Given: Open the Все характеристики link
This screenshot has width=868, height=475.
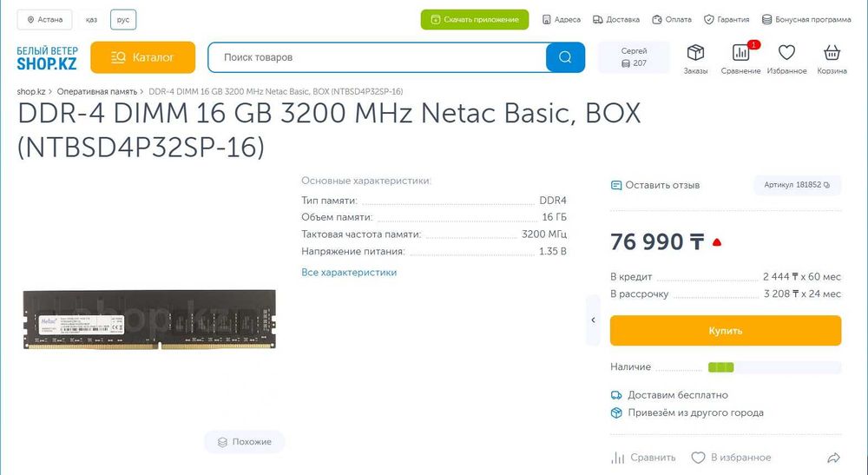Looking at the screenshot, I should pos(349,273).
